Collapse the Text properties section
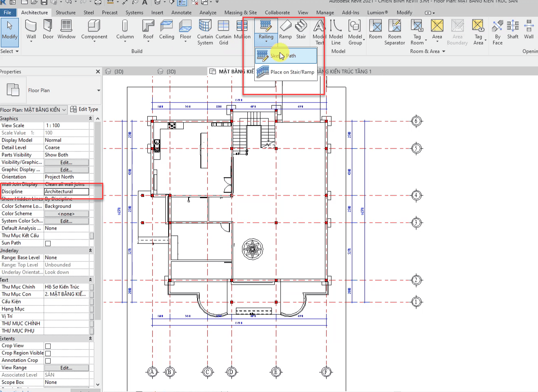This screenshot has height=392, width=538. point(91,280)
